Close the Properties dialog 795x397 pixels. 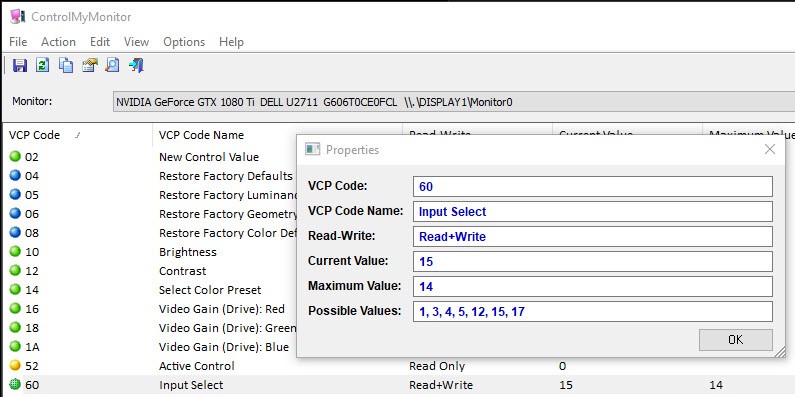point(770,149)
